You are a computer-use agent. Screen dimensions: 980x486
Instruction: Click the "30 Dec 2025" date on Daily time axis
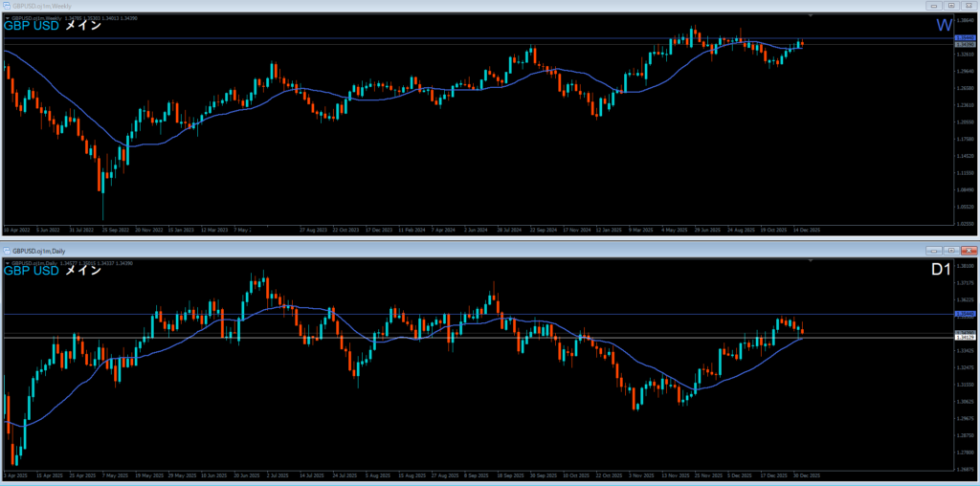(809, 475)
